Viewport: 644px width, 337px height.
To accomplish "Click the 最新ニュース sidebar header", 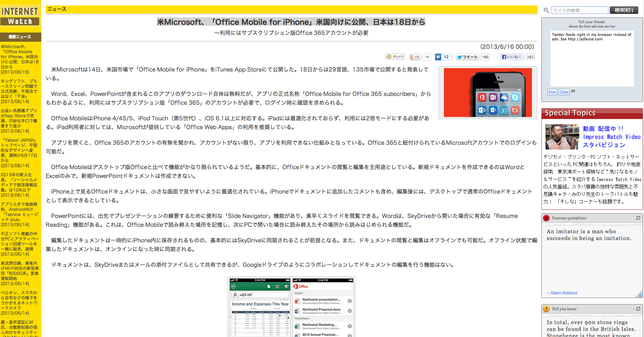I will point(20,37).
